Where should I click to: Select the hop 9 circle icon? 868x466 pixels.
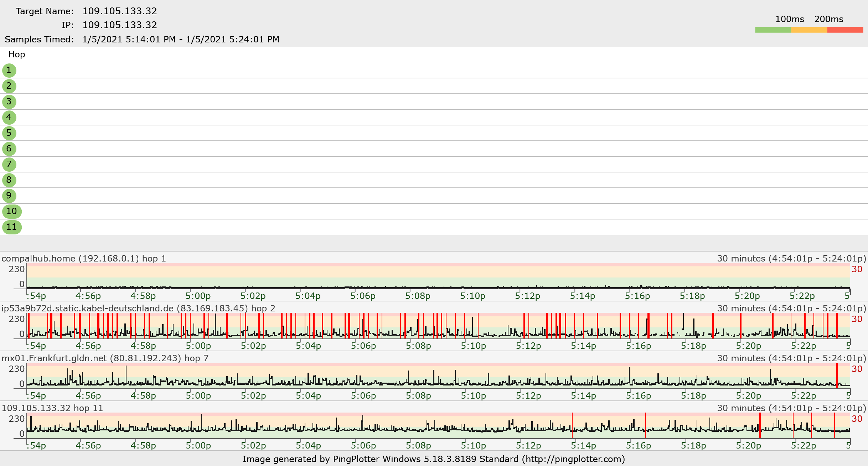[9, 196]
